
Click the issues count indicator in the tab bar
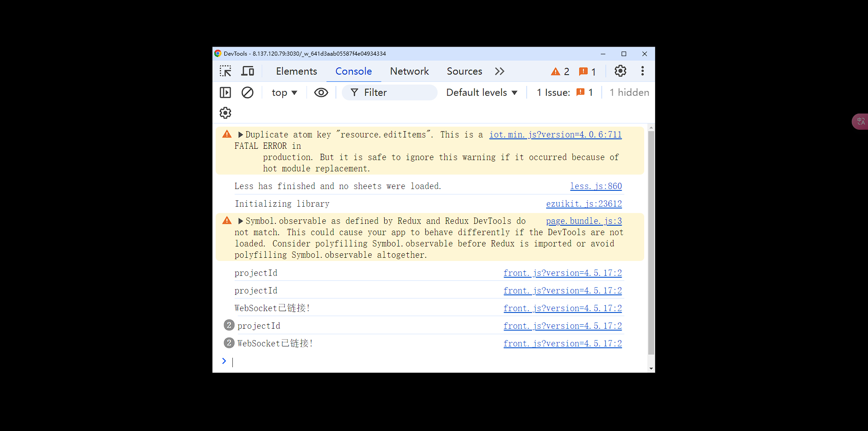click(x=587, y=71)
